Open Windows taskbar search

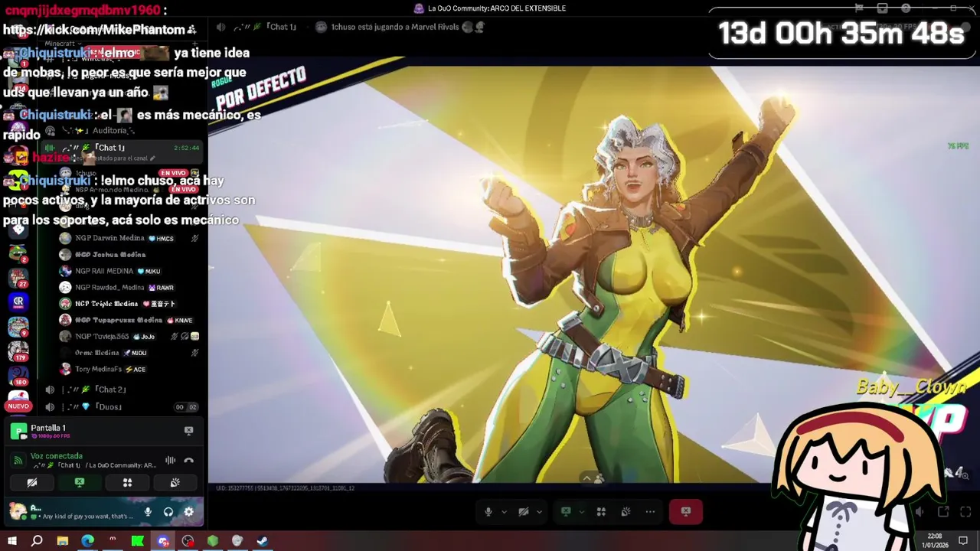point(37,541)
